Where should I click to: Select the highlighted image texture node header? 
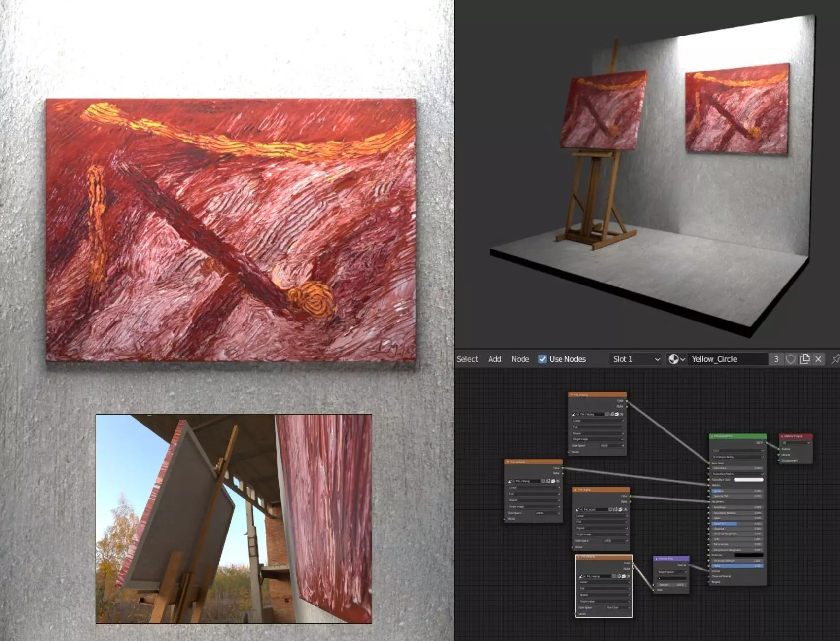point(604,557)
